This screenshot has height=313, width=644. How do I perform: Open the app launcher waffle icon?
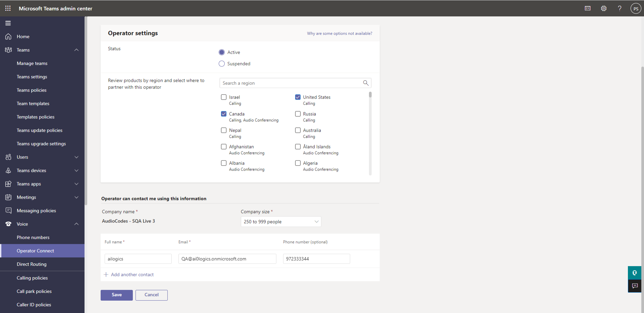[x=8, y=8]
